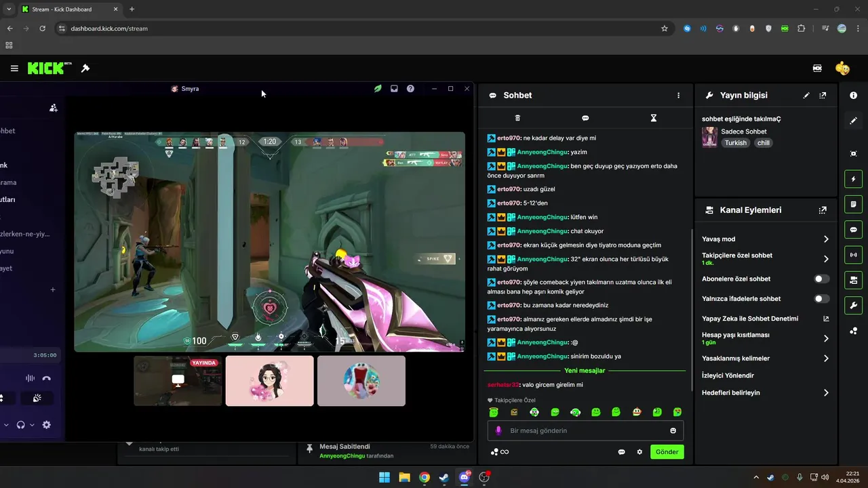Expand Hedefleri belirleyin settings

(826, 392)
